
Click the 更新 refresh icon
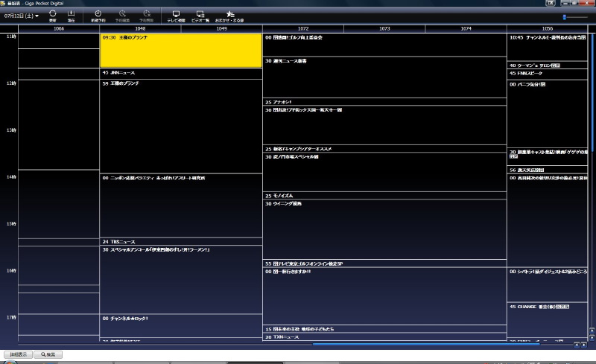tap(53, 15)
